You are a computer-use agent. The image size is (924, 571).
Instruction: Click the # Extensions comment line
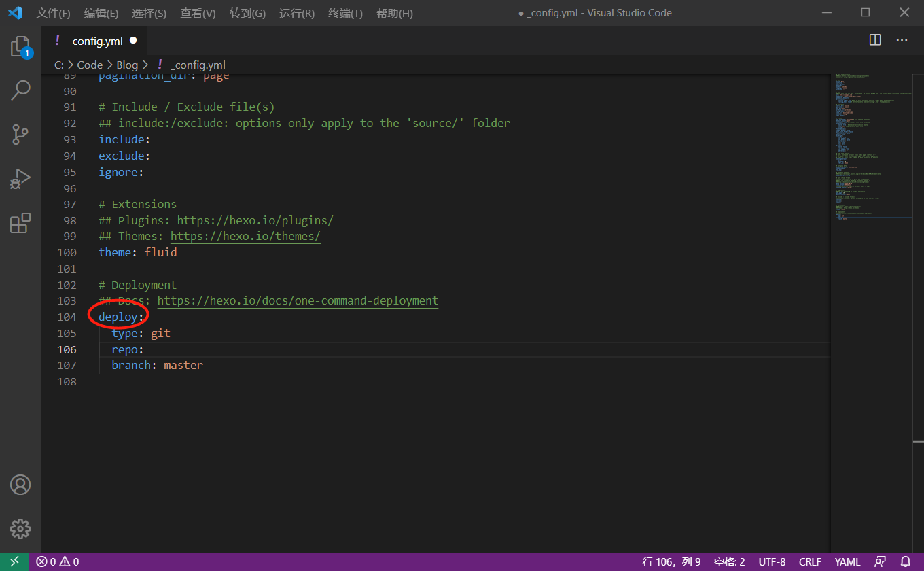(138, 204)
